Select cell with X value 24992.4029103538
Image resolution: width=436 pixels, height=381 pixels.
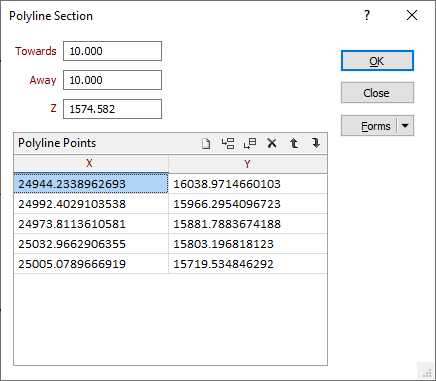click(91, 204)
